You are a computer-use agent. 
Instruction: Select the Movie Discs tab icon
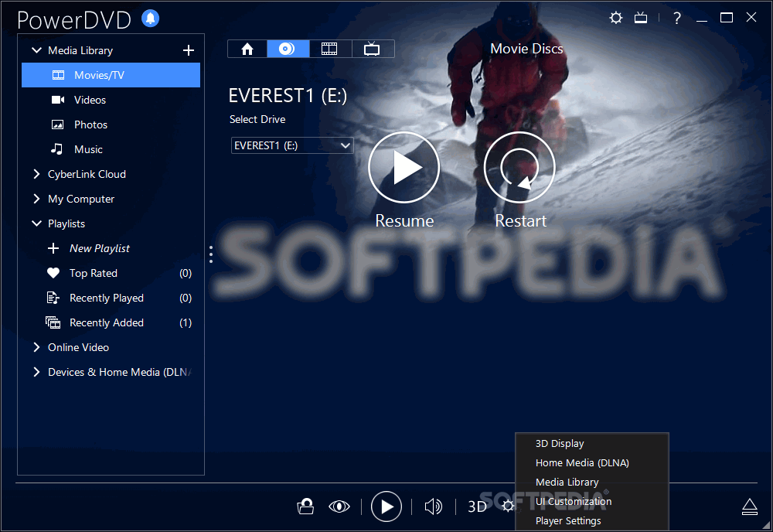click(288, 49)
